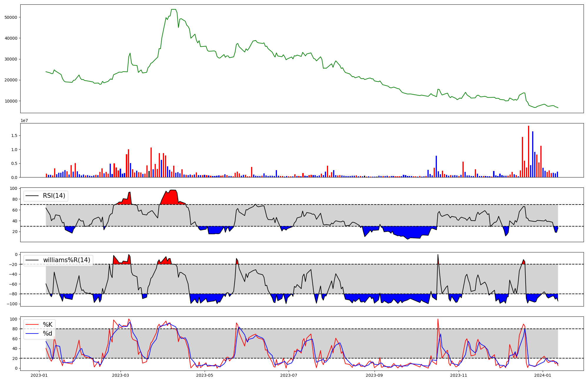The image size is (588, 382).
Task: Select the blue %d legend line
Action: 32,334
